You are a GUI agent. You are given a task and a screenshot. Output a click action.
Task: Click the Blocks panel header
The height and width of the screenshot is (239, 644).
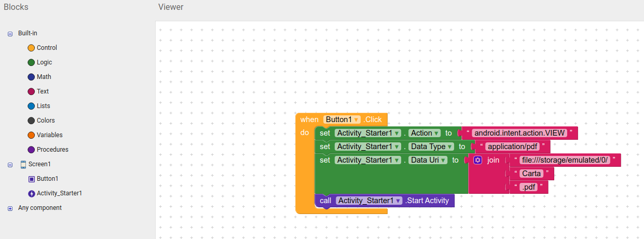tap(16, 7)
